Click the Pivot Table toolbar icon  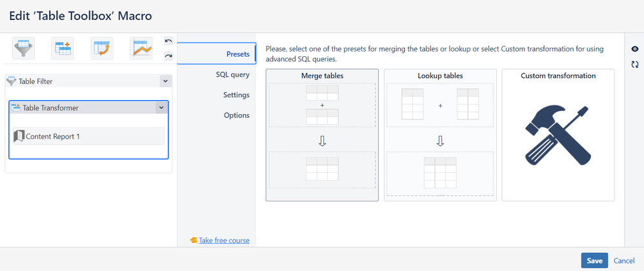102,48
